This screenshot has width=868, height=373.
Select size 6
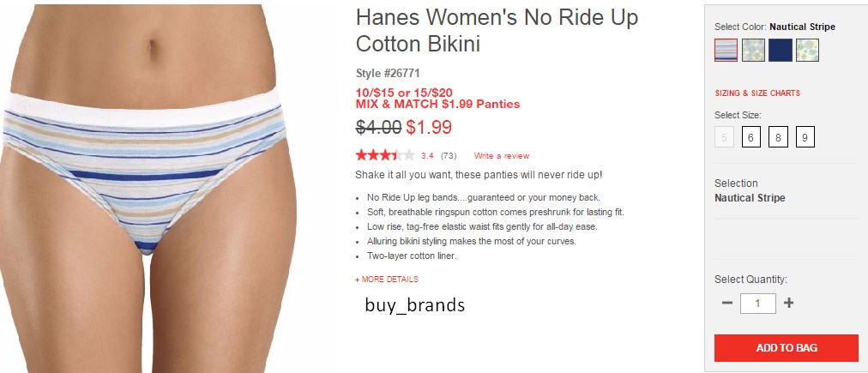(x=751, y=136)
